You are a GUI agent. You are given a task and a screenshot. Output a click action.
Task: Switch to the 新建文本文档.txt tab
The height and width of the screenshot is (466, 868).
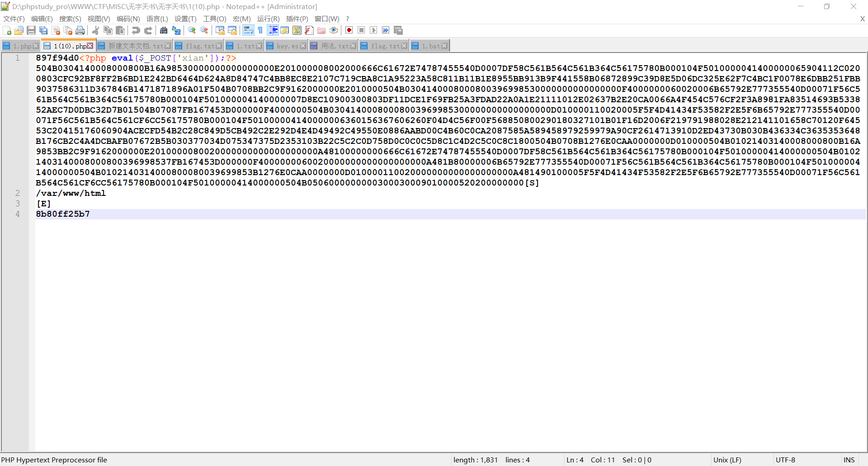pos(134,46)
